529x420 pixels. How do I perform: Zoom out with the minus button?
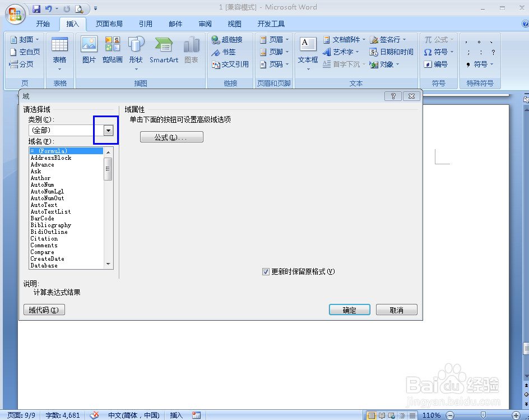pyautogui.click(x=450, y=416)
